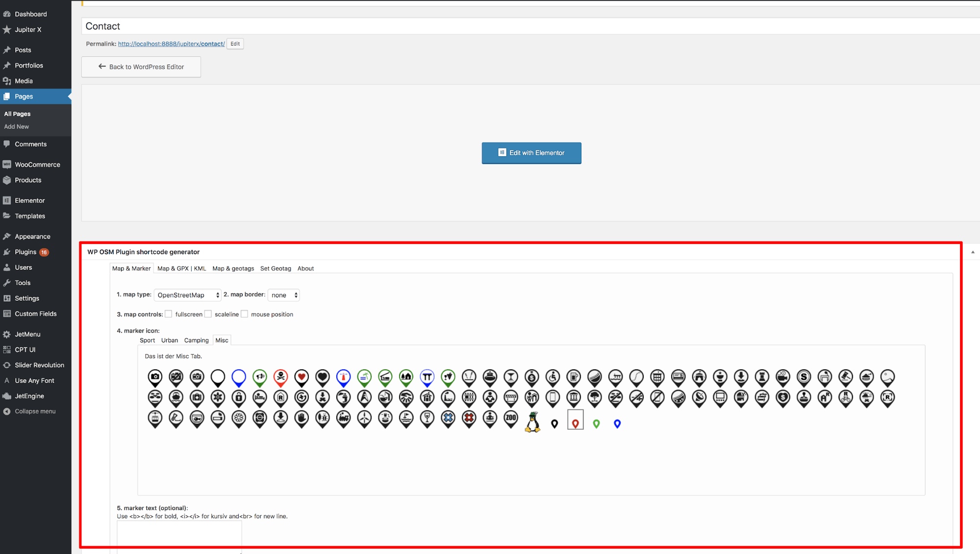Select the red skull-and-crossbones marker icon
This screenshot has width=980, height=554.
point(280,377)
